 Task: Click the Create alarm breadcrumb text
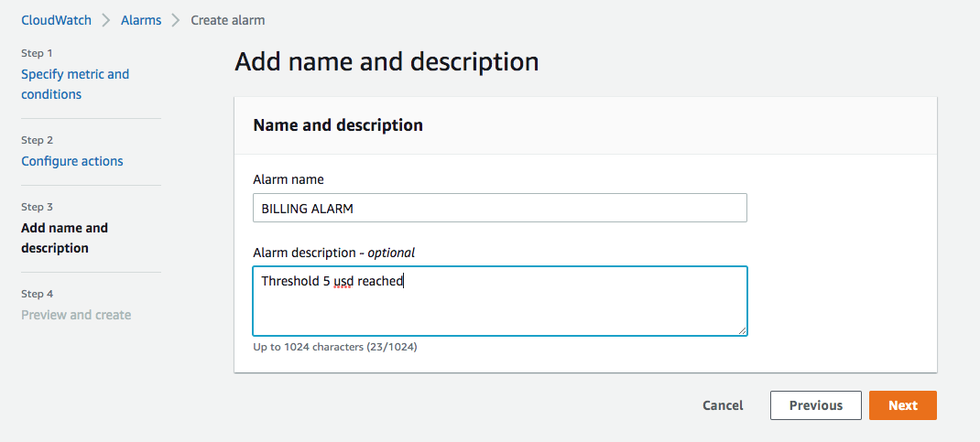click(x=228, y=19)
